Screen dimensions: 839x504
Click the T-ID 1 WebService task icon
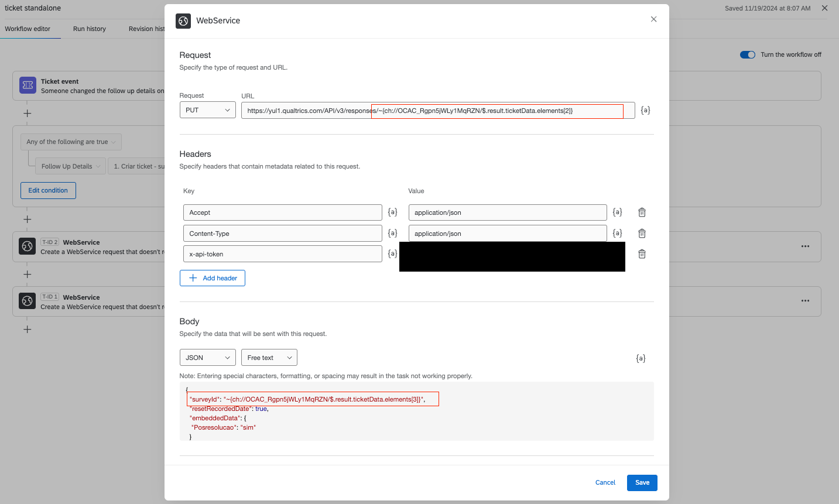coord(27,301)
